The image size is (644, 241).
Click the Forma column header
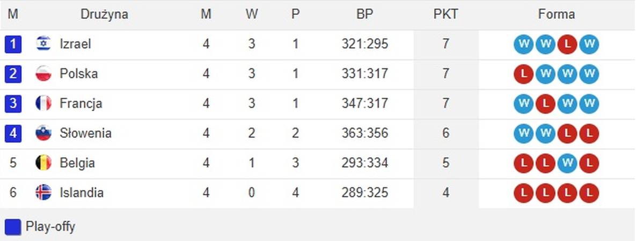(556, 14)
